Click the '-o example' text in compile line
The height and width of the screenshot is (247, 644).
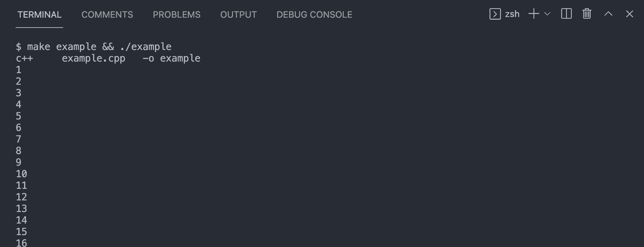[172, 58]
